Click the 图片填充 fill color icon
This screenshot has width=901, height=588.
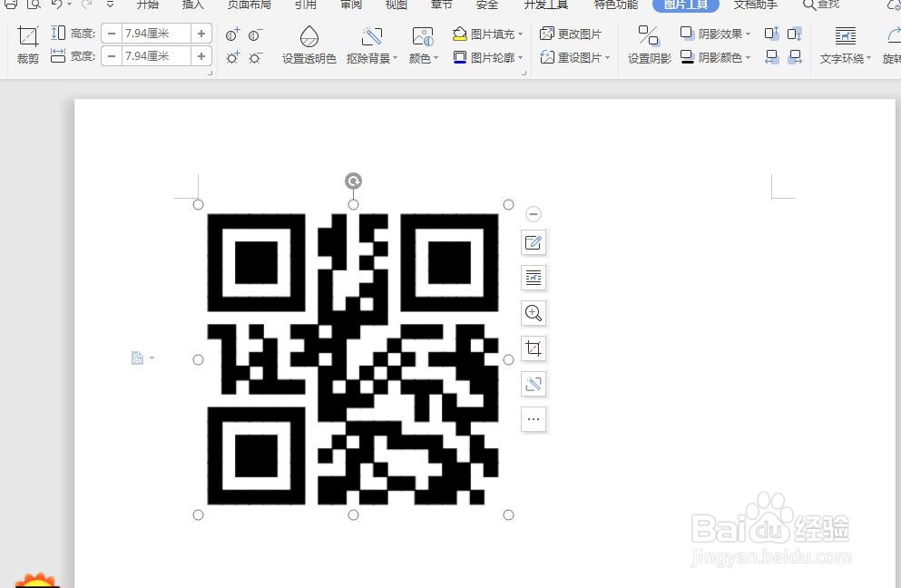pyautogui.click(x=460, y=34)
